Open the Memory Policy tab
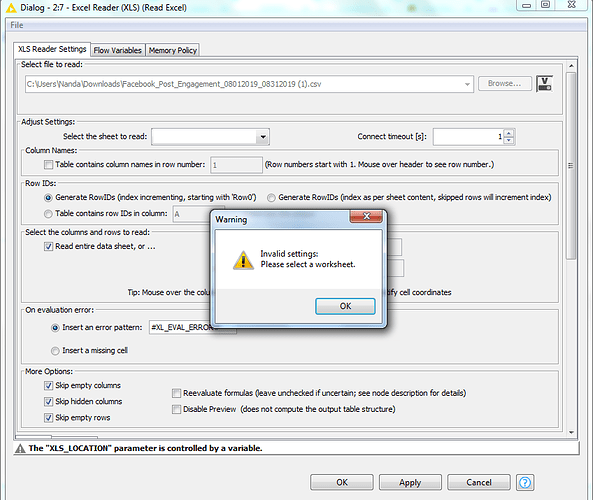The width and height of the screenshot is (593, 500). click(173, 50)
